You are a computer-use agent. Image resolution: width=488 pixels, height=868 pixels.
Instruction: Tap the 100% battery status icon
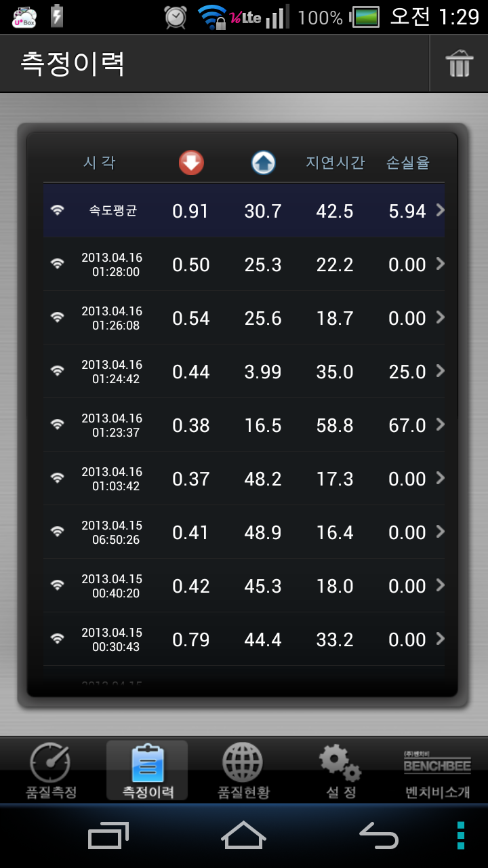point(365,17)
